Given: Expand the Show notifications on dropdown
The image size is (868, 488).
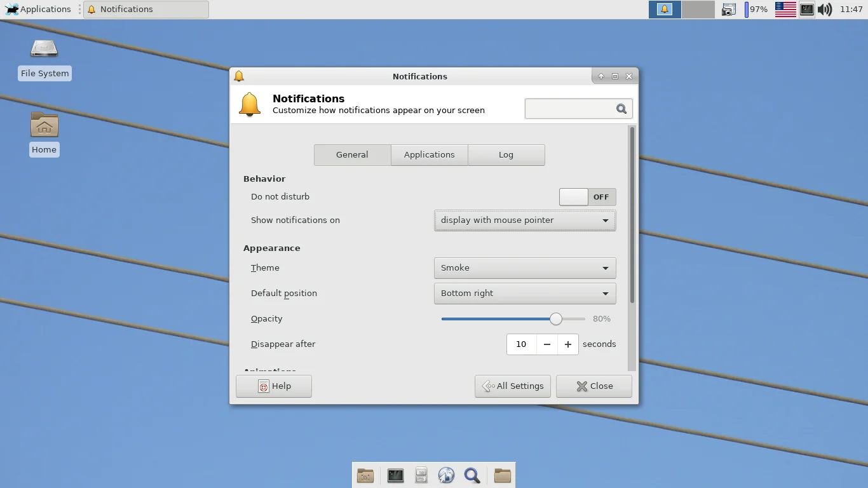Looking at the screenshot, I should (525, 220).
